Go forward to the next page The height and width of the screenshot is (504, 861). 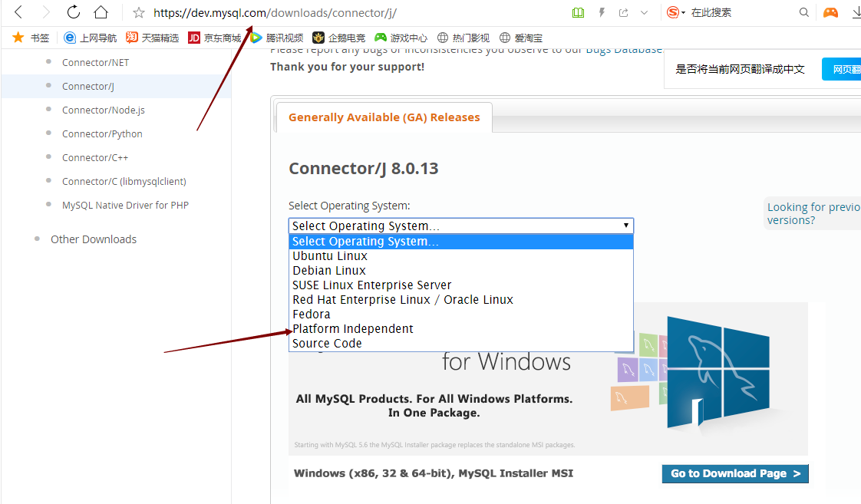click(46, 12)
